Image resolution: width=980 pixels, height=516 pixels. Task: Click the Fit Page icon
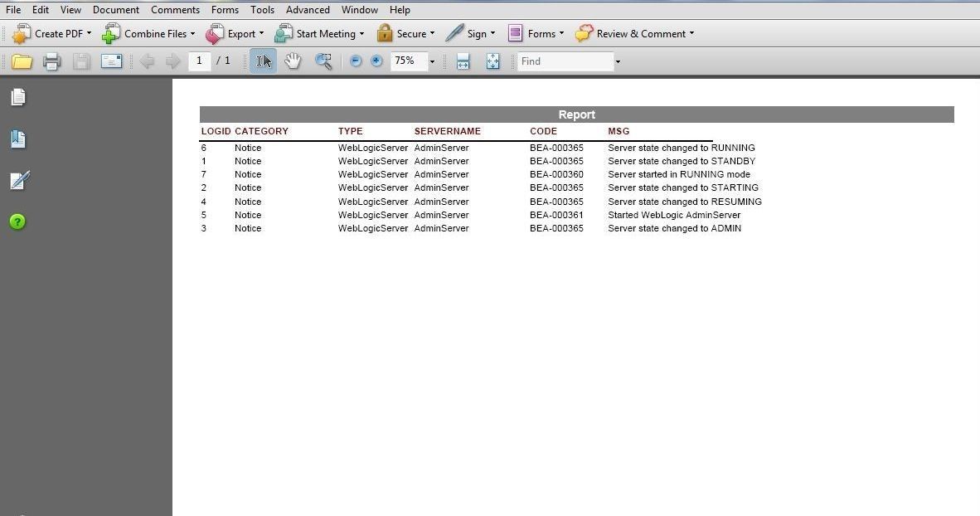[493, 61]
